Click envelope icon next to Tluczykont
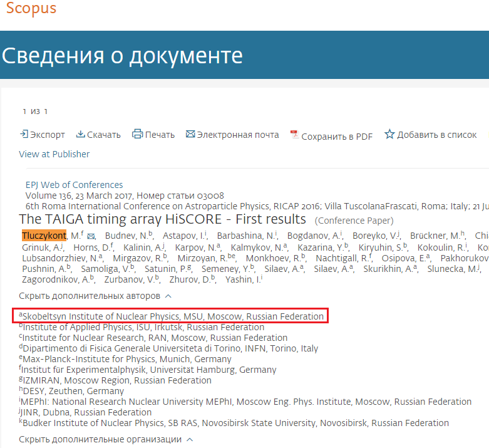Image resolution: width=489 pixels, height=448 pixels. click(x=91, y=236)
